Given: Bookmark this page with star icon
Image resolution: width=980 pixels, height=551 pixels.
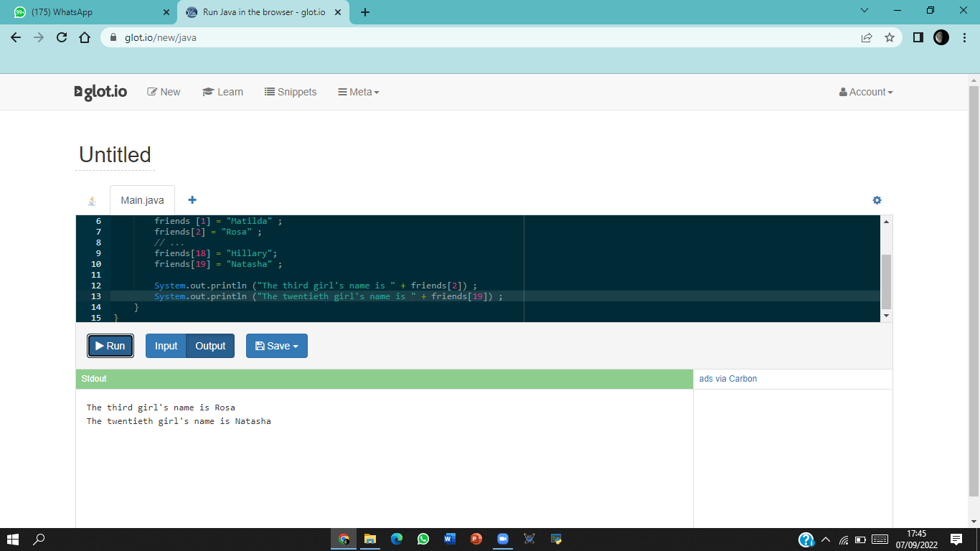Looking at the screenshot, I should coord(890,37).
